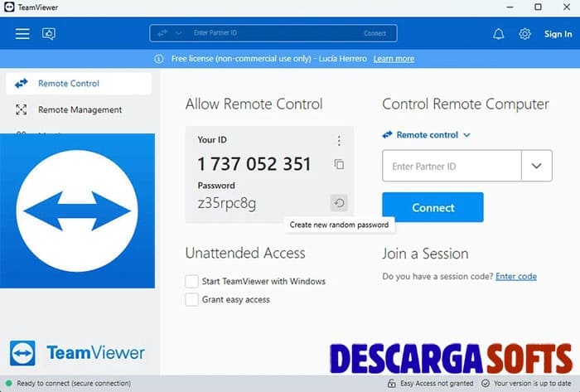This screenshot has height=392, width=580.
Task: Click the top bar Connect button
Action: [375, 33]
